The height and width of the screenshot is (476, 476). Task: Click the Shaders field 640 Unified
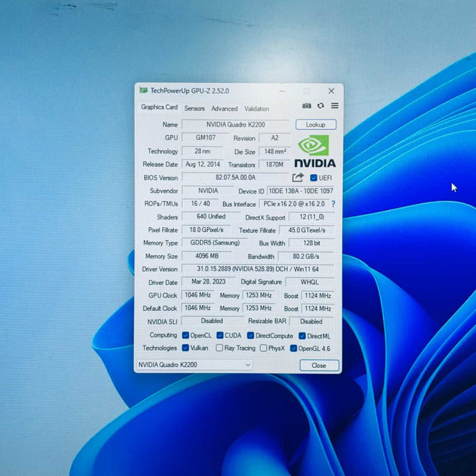[211, 216]
